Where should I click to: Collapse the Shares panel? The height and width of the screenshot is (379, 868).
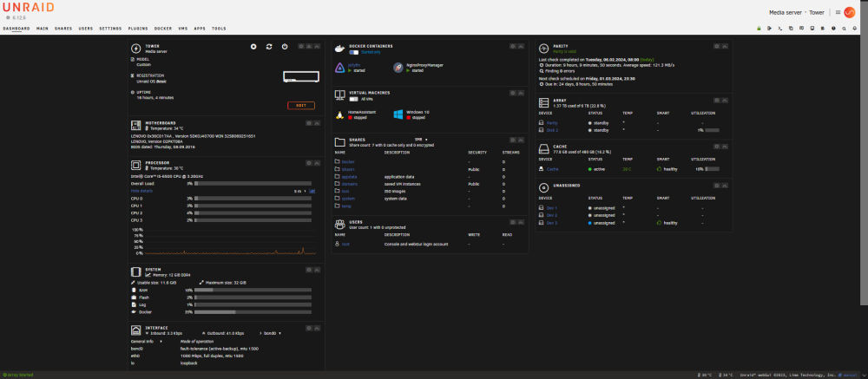point(520,140)
